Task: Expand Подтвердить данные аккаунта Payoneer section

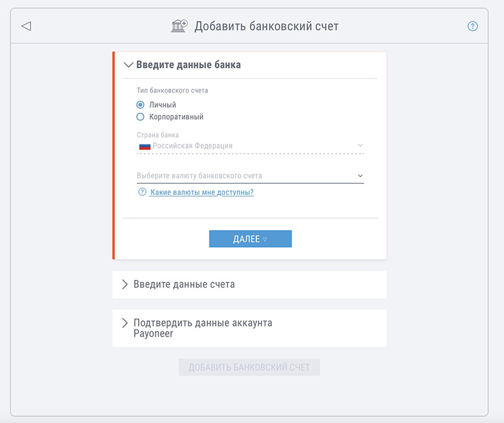Action: click(x=249, y=328)
